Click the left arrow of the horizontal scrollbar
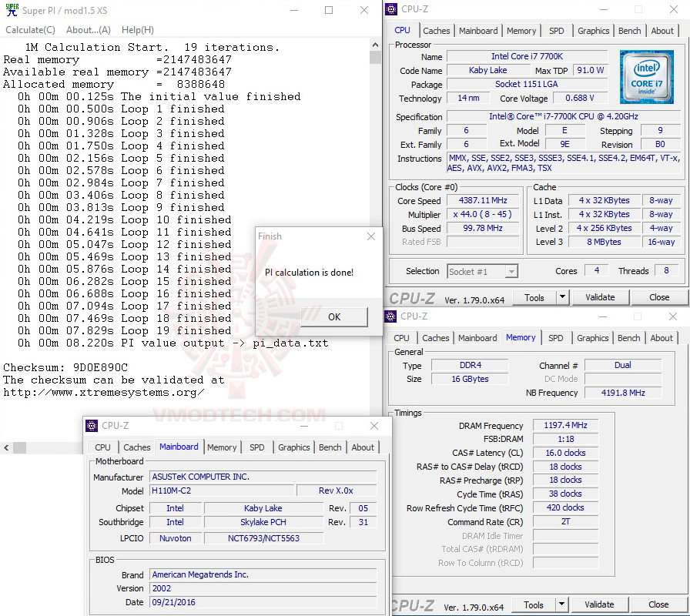The width and height of the screenshot is (690, 616). (6, 447)
